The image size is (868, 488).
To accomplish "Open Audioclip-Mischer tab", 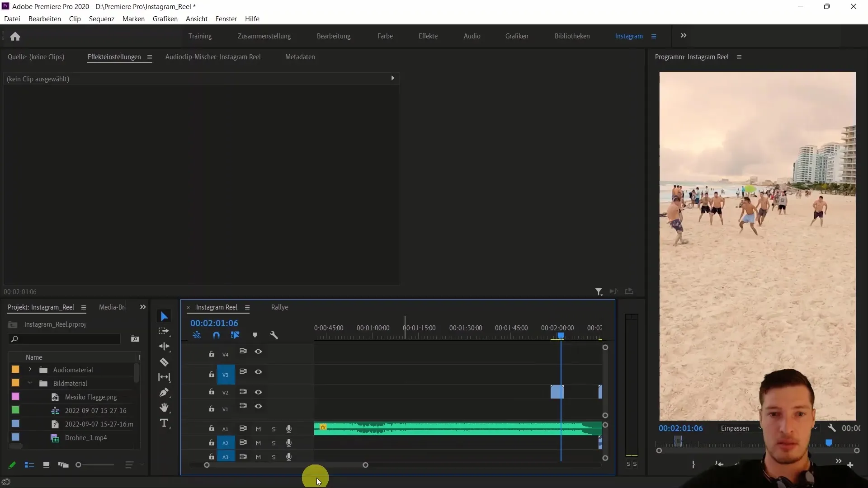I will click(x=213, y=57).
